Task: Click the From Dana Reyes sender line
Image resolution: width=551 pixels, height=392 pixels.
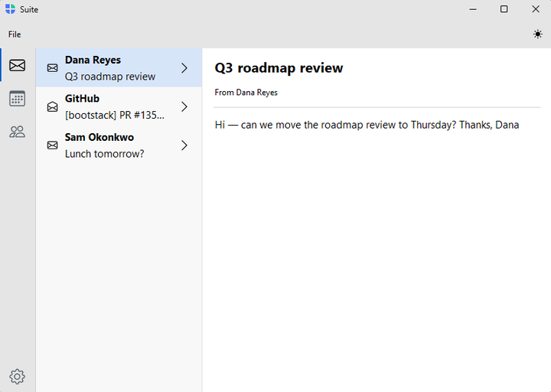Action: point(246,93)
